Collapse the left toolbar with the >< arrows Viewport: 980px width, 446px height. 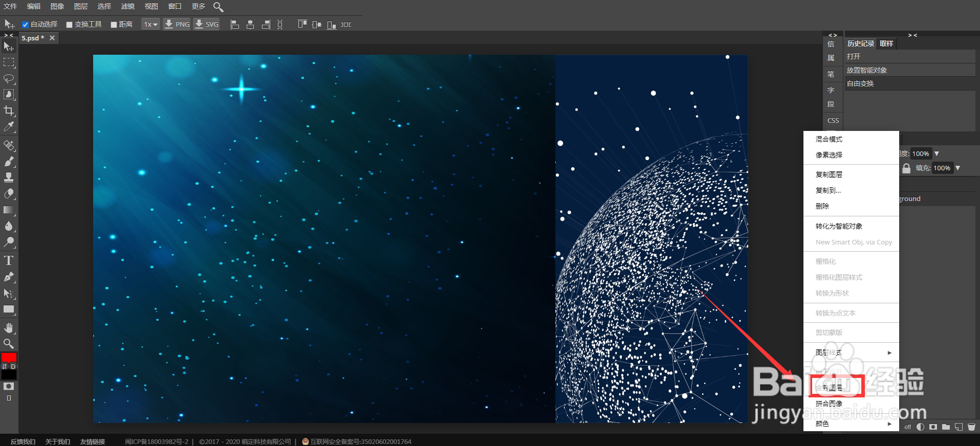(9, 35)
